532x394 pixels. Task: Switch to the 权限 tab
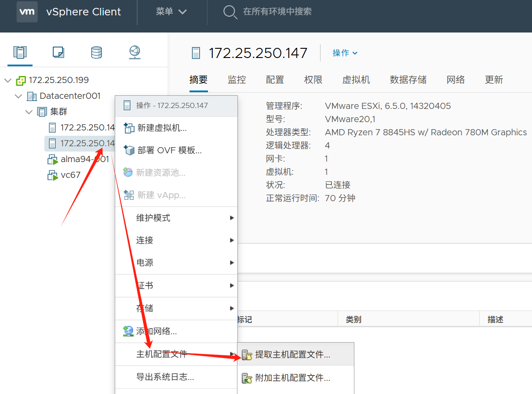[x=313, y=80]
